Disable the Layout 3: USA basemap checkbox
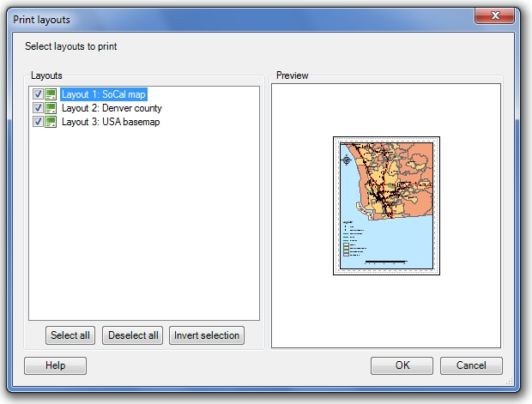532x404 pixels. point(38,122)
